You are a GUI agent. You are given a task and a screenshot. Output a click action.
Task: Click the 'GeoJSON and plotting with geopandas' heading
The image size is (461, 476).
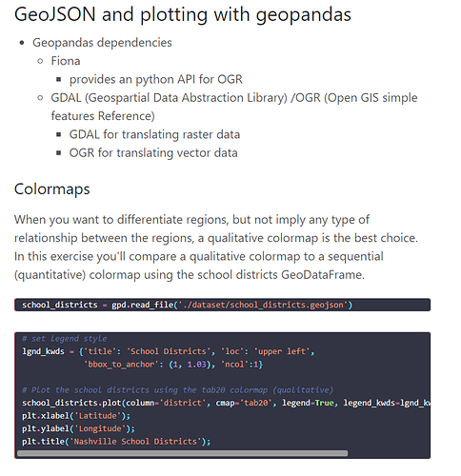pyautogui.click(x=183, y=14)
